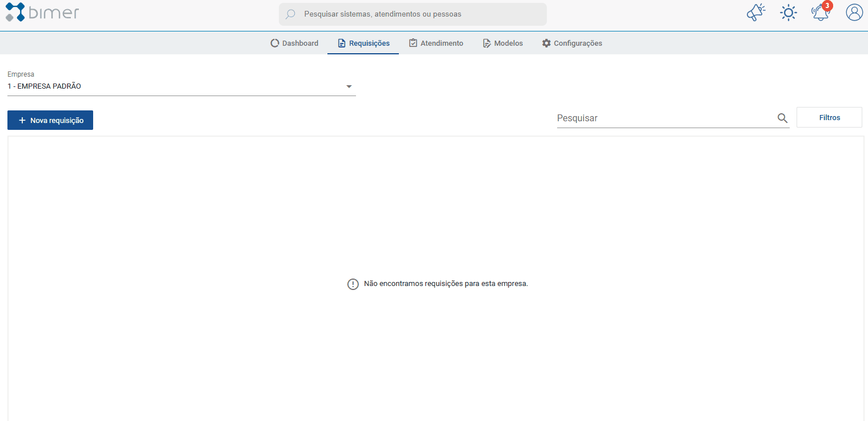
Task: Click the Pesquisar sistemas, atendimentos search box
Action: 413,14
